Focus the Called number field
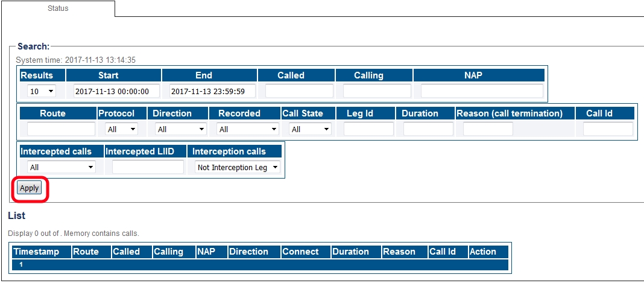Viewport: 644px width, 286px height. point(299,91)
